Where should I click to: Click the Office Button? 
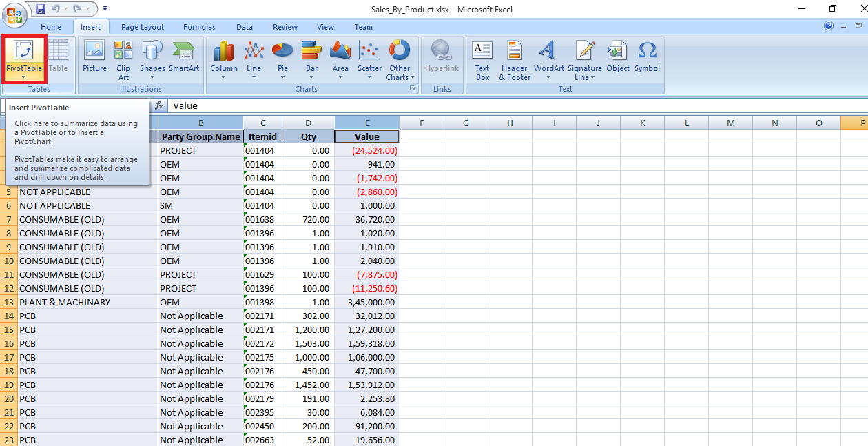[x=14, y=14]
